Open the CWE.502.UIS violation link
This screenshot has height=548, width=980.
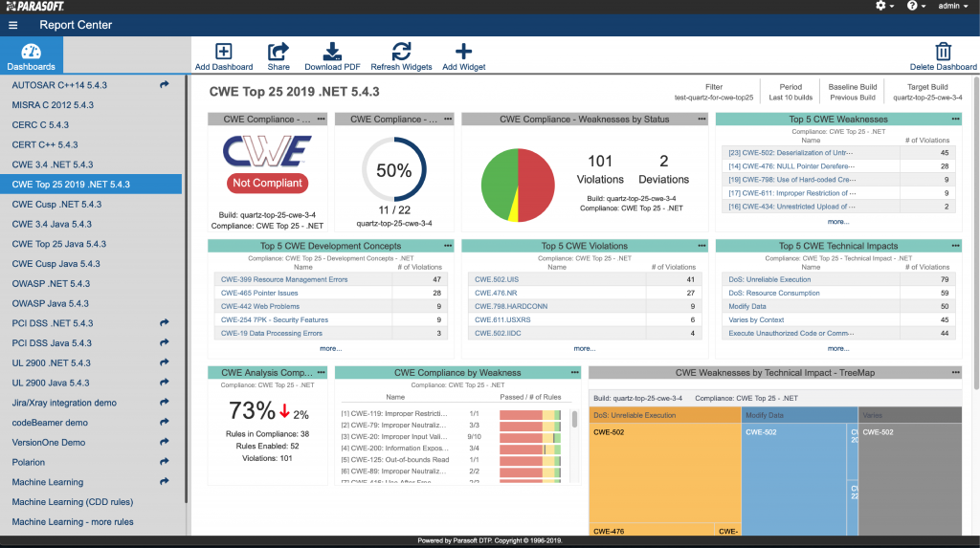tap(497, 279)
